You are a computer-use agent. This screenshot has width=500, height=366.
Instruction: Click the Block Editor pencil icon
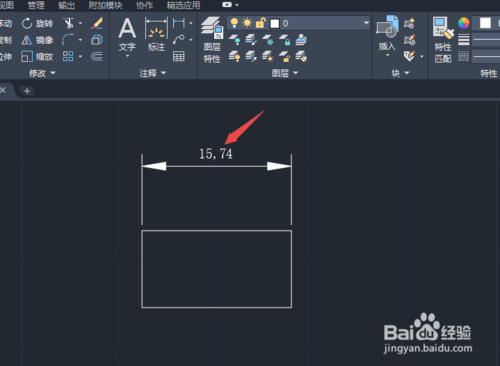point(409,40)
